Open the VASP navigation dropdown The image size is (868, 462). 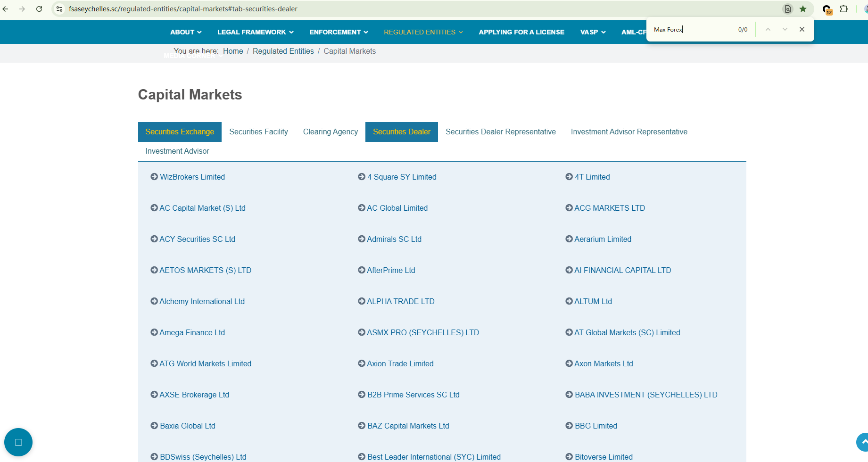tap(593, 32)
